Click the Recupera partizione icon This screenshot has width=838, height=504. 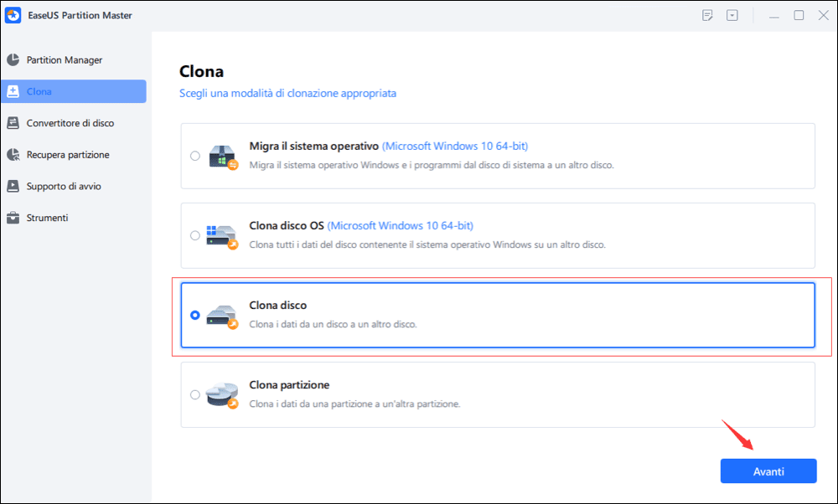click(13, 154)
